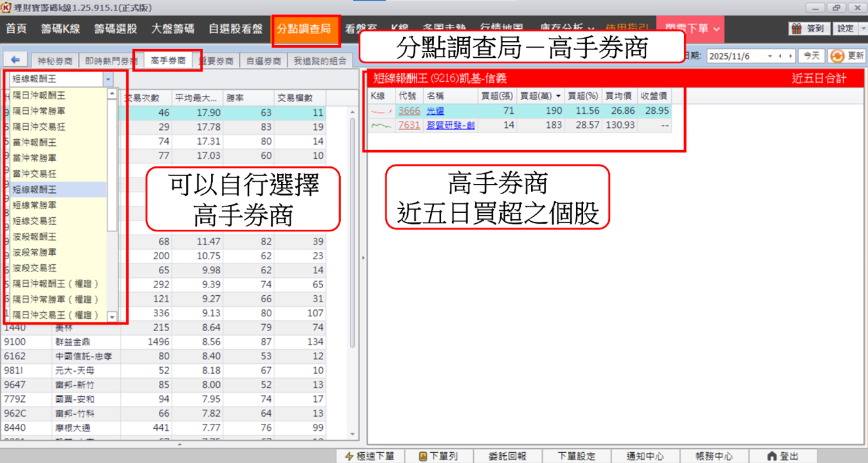Viewport: 868px width, 463px height.
Task: Select 隔日沖報酬王 from dropdown list
Action: coord(58,95)
